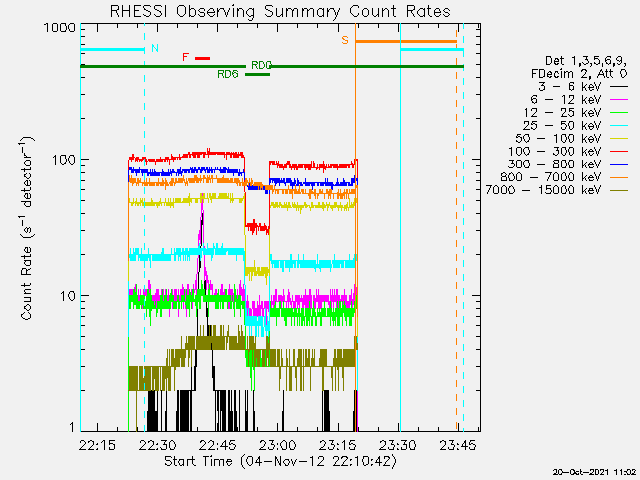Click the 22:15 time axis label

click(x=97, y=445)
